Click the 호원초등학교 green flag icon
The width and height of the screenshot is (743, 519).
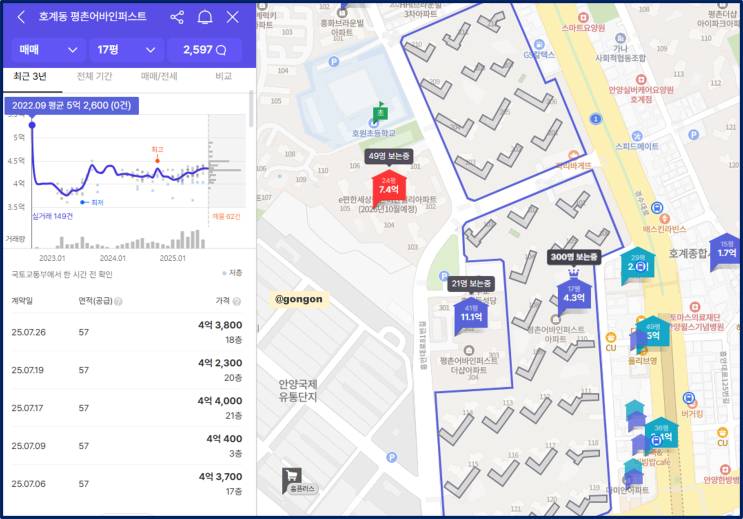tap(380, 111)
